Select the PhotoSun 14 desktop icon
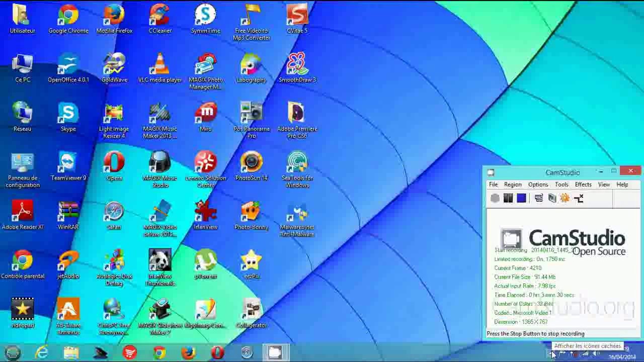644x362 pixels. click(252, 166)
